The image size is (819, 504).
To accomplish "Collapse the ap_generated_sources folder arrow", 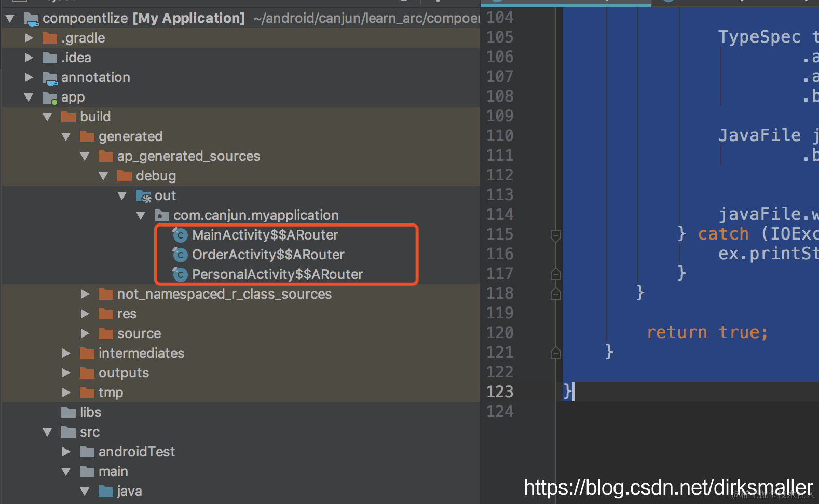I will click(85, 156).
